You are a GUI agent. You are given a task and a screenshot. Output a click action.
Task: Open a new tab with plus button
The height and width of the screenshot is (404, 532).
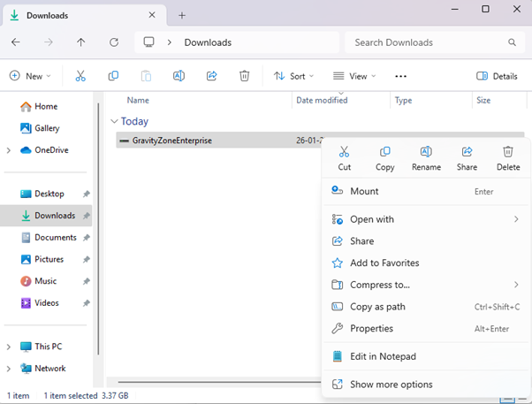(x=182, y=15)
